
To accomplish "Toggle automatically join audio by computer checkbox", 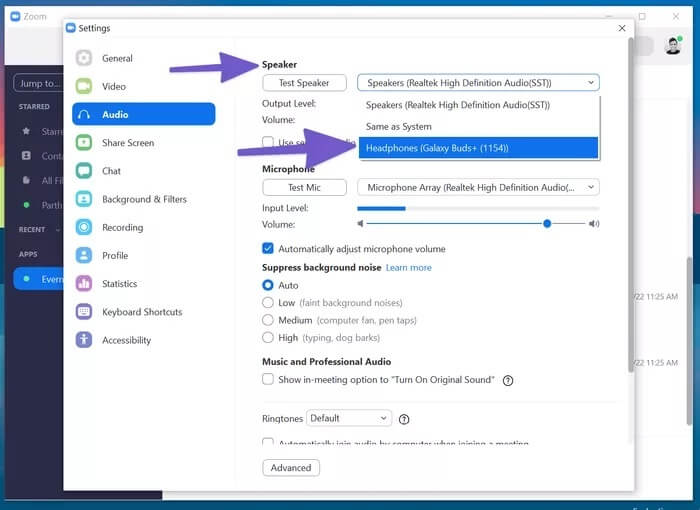I will [x=268, y=442].
